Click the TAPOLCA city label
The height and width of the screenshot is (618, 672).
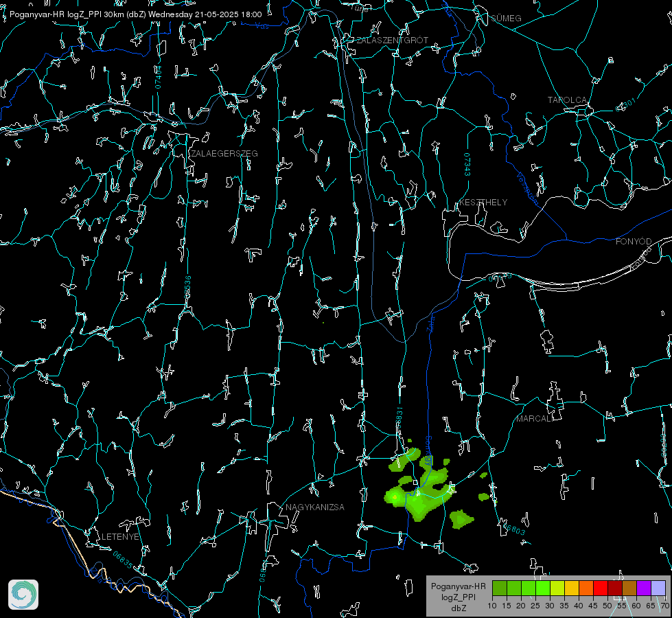(568, 100)
